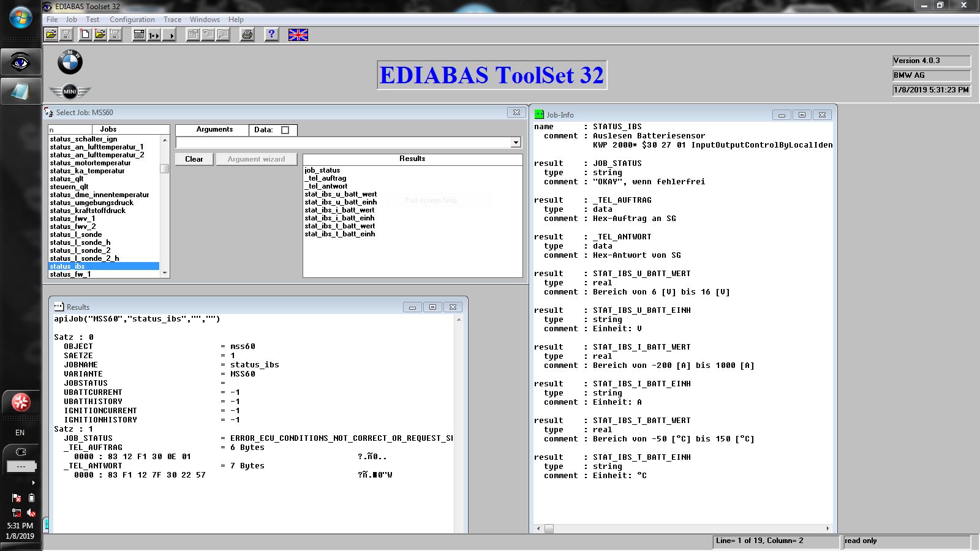980x551 pixels.
Task: Click the printer icon in the toolbar
Action: pyautogui.click(x=247, y=35)
